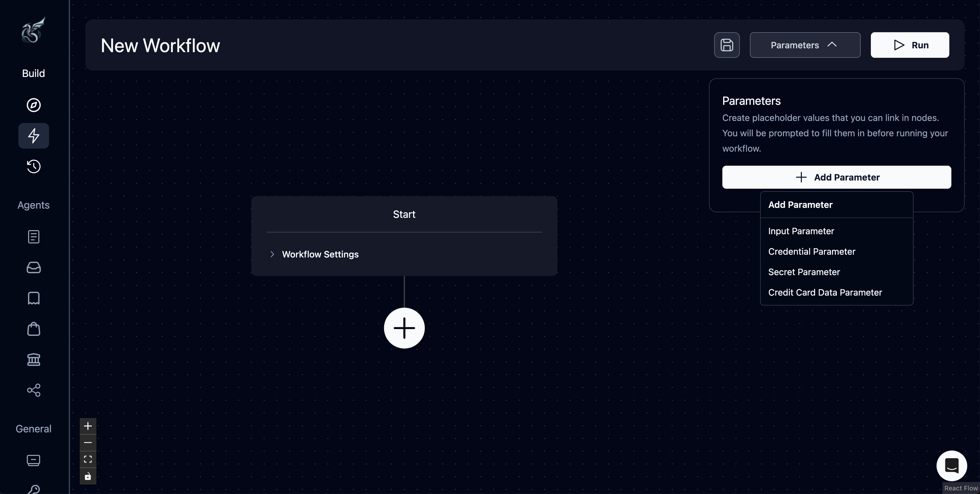This screenshot has width=980, height=494.
Task: Choose Credit Card Data Parameter option
Action: 825,292
